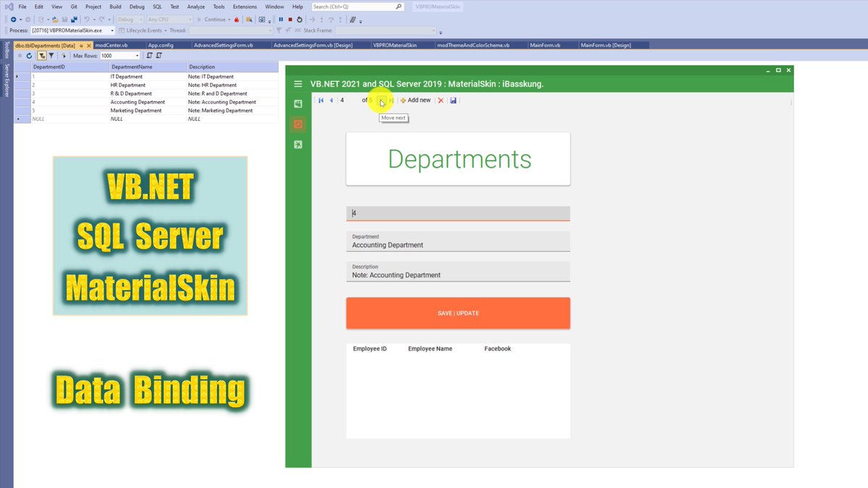This screenshot has width=868, height=488.
Task: Select the row header of DepartmentID 1
Action: 22,76
